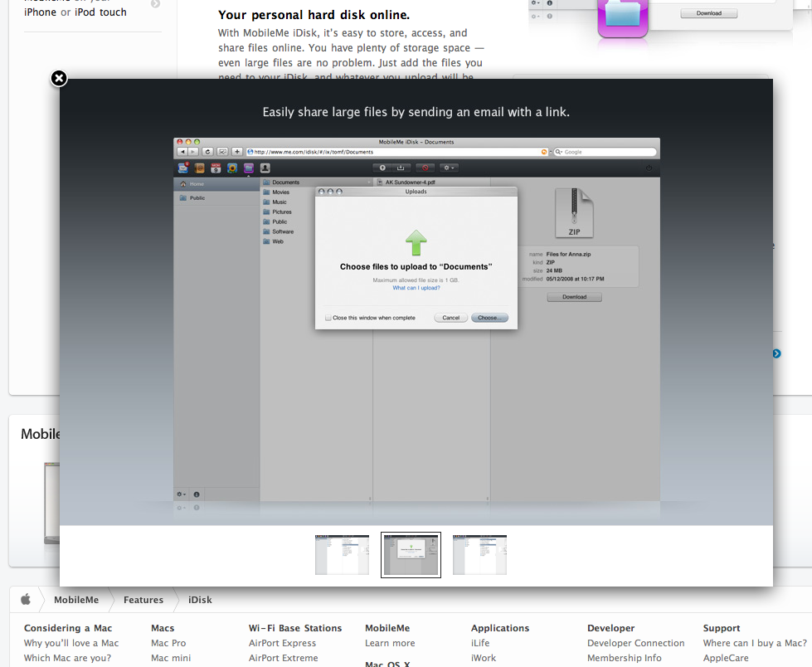Open the gear menu at sidebar bottom

[181, 494]
